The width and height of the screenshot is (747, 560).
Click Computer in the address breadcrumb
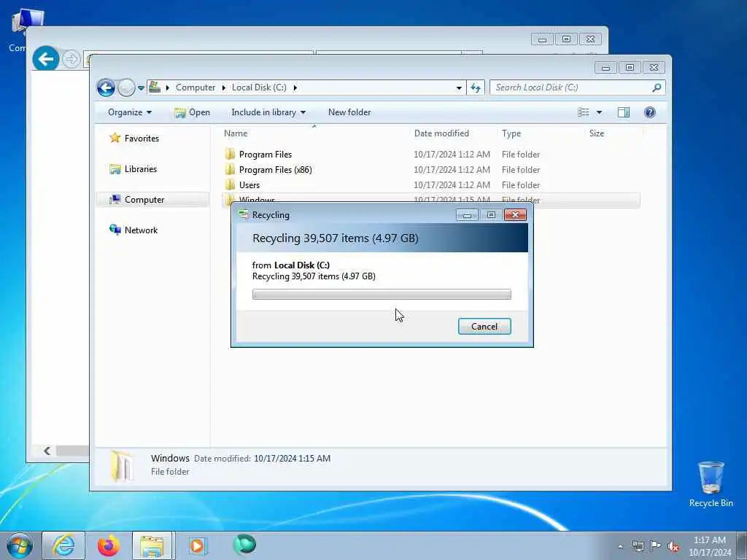(x=196, y=87)
